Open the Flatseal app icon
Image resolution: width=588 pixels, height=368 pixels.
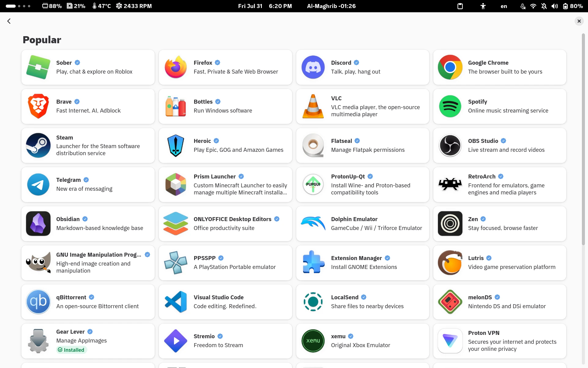[x=313, y=145]
